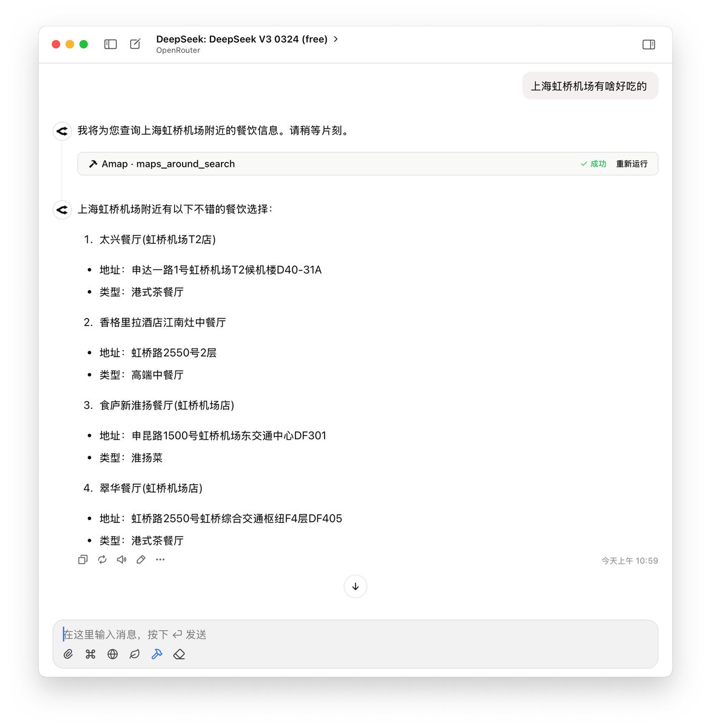Click 翠华餐厅(虹桥机场店) entry
This screenshot has width=711, height=728.
click(x=151, y=488)
